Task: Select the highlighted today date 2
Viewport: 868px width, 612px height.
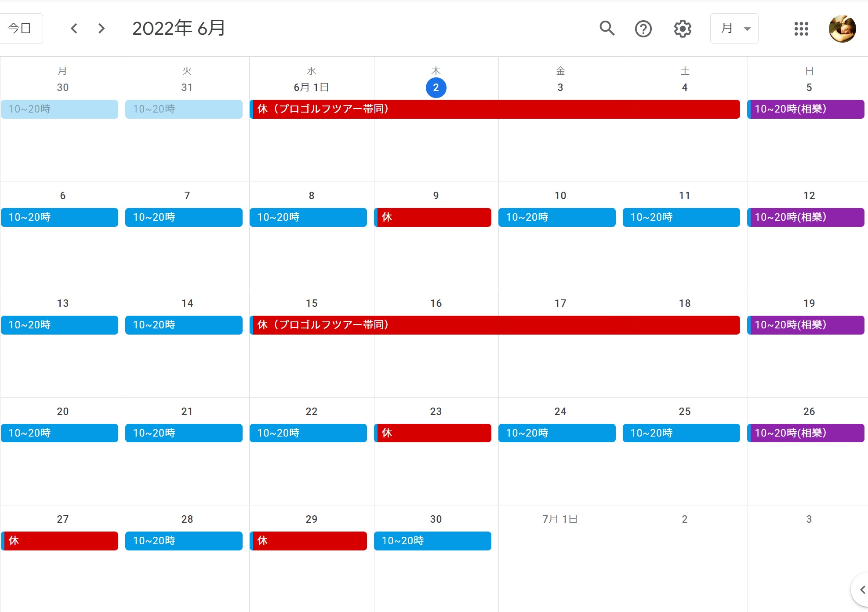Action: (x=436, y=87)
